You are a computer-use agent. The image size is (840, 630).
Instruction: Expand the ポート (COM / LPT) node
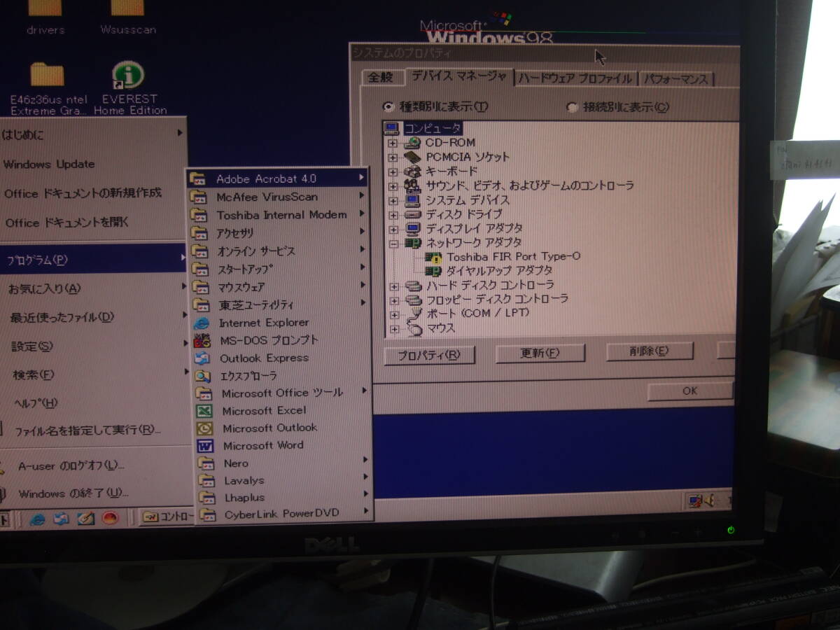395,314
